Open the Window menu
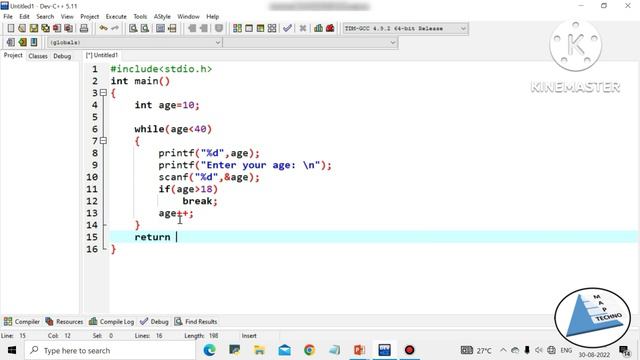 pos(188,16)
